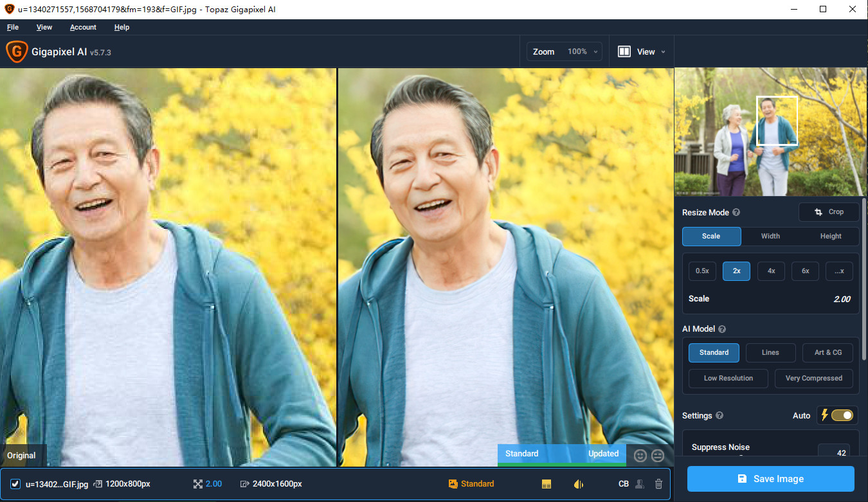Image resolution: width=868 pixels, height=502 pixels.
Task: Click the right panel vertical scrollbar
Action: pos(864,280)
